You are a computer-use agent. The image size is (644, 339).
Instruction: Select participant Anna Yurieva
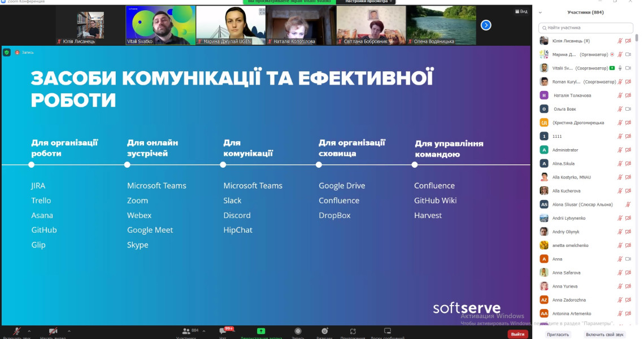(586, 286)
